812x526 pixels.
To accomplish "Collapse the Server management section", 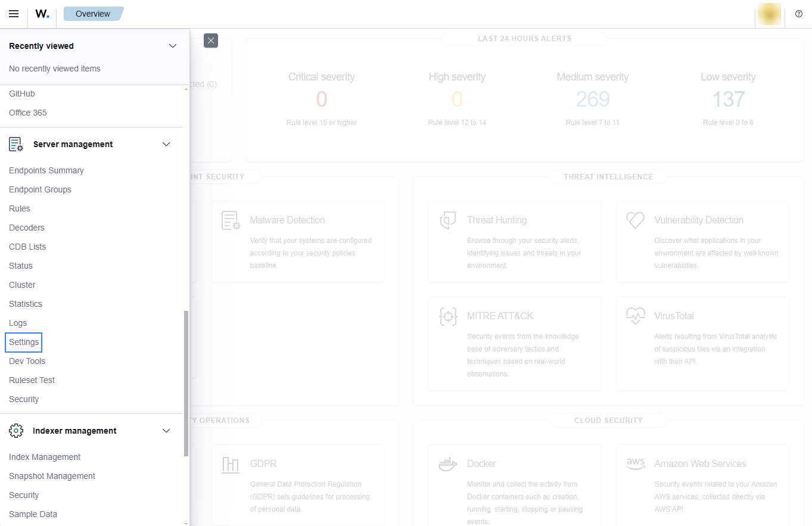I will pos(166,144).
